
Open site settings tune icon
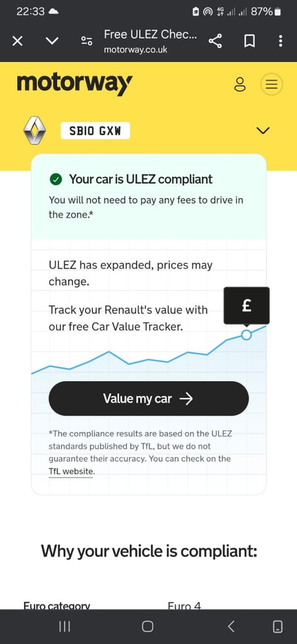87,41
